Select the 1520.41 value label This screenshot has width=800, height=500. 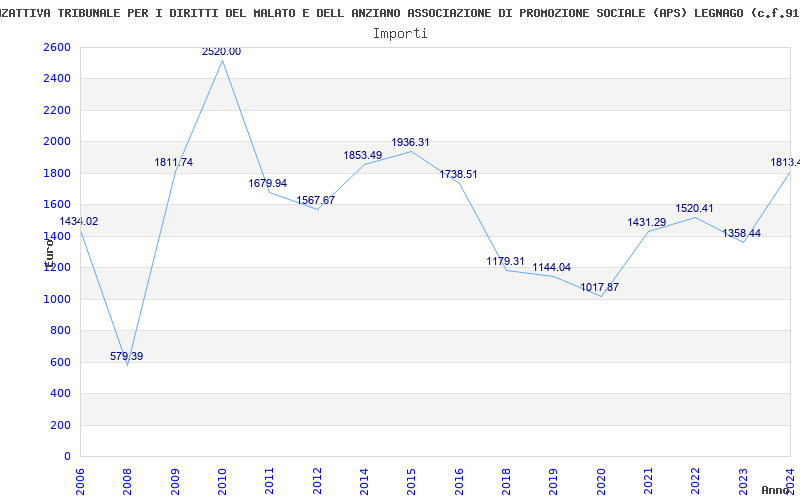click(694, 208)
